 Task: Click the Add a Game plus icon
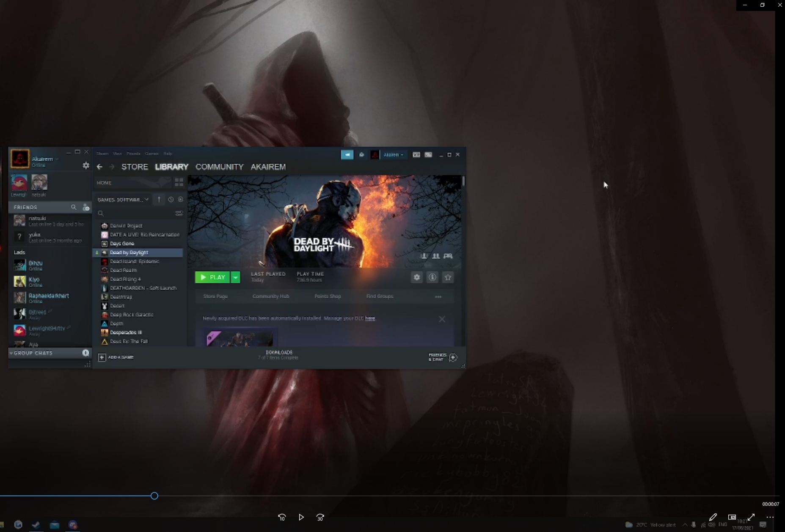point(102,357)
